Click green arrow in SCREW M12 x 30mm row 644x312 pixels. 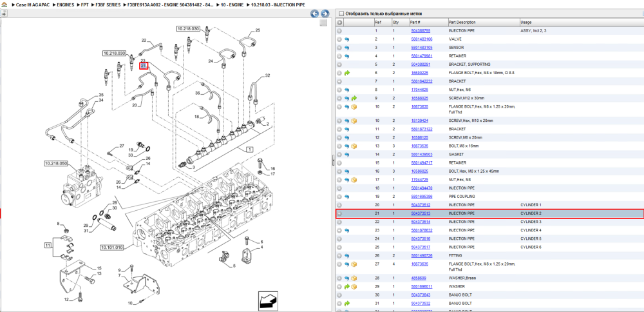[354, 98]
